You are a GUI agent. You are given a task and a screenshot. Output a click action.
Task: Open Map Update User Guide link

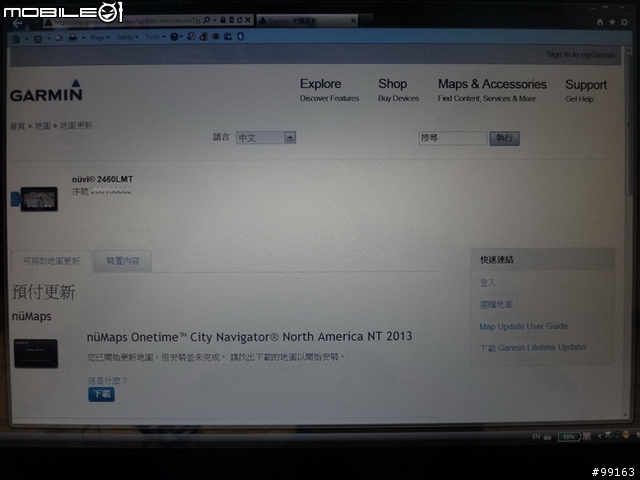[x=523, y=326]
